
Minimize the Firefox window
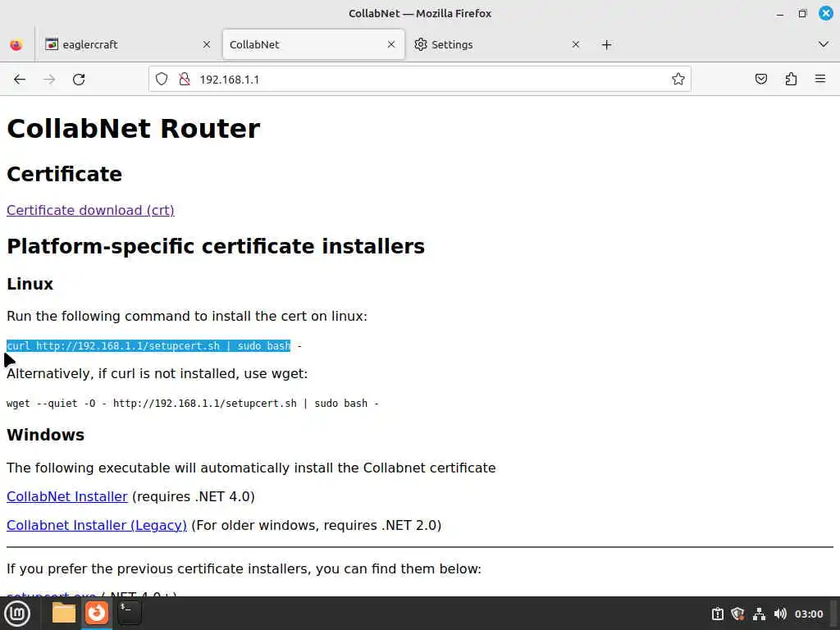tap(780, 13)
